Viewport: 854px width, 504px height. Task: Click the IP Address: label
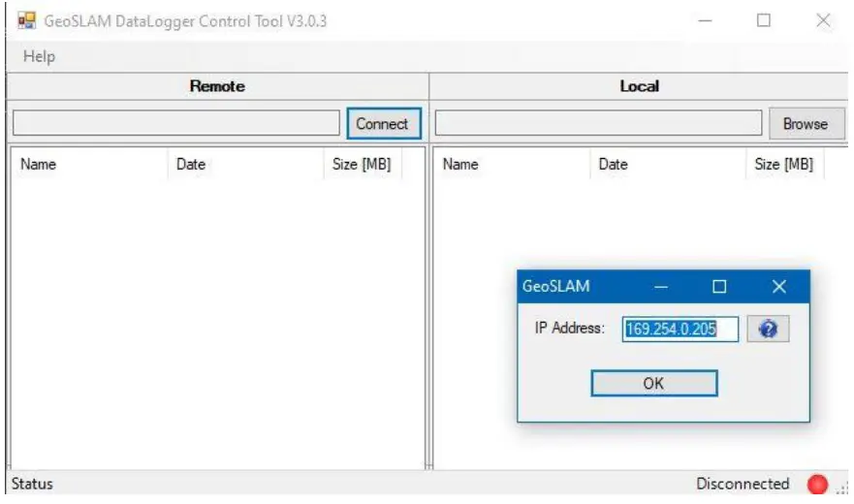tap(570, 328)
